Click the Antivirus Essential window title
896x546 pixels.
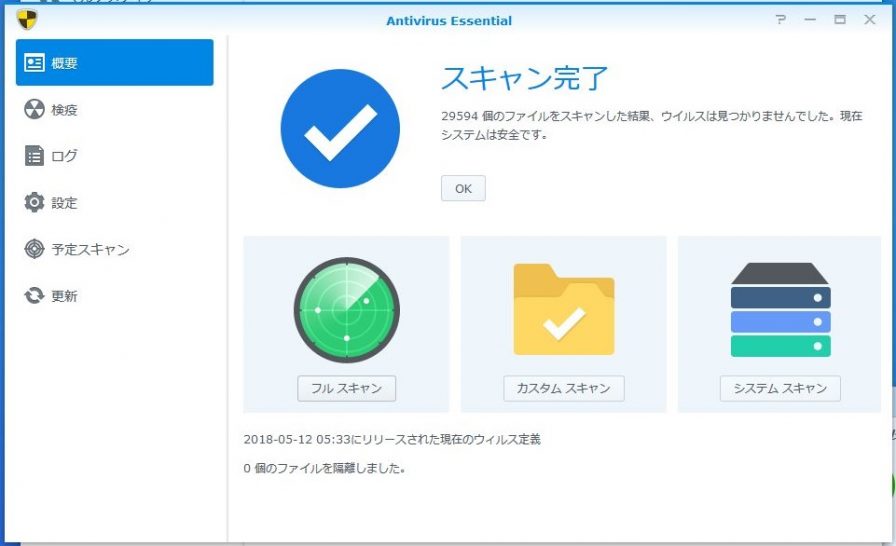coord(449,21)
